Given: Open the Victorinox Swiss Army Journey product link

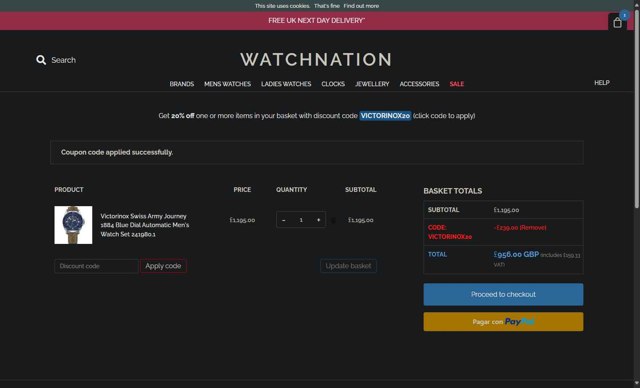Looking at the screenshot, I should point(144,225).
